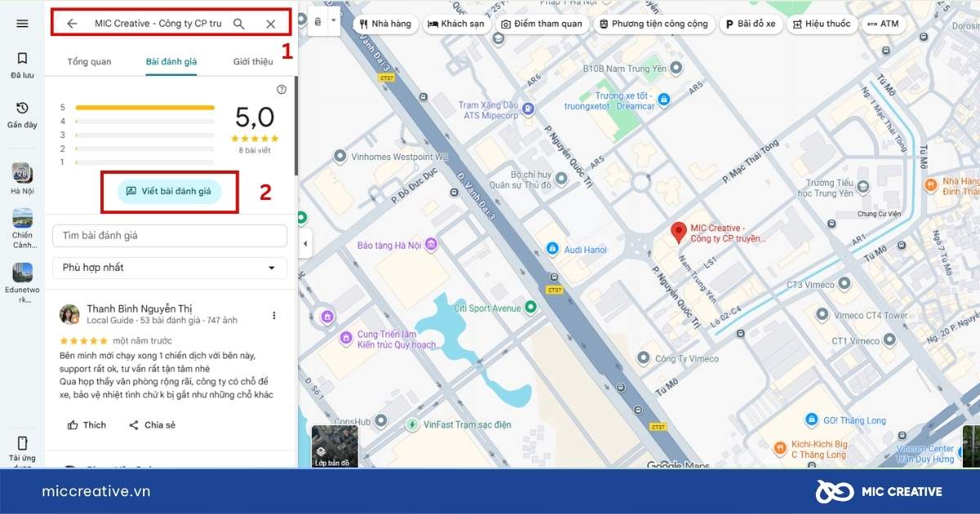Open the Đã lưu saved places
Screen dimensions: 980x514
coord(22,64)
